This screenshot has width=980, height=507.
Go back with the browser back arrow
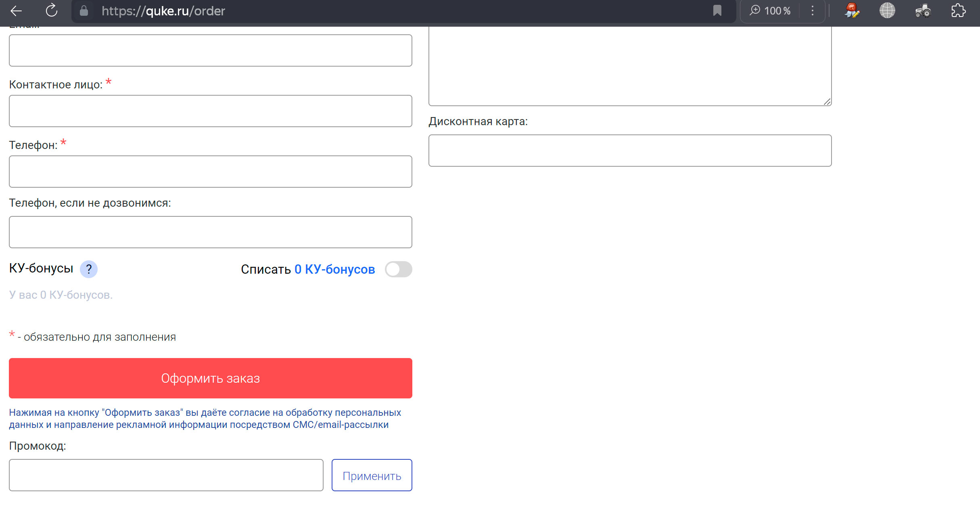tap(16, 11)
